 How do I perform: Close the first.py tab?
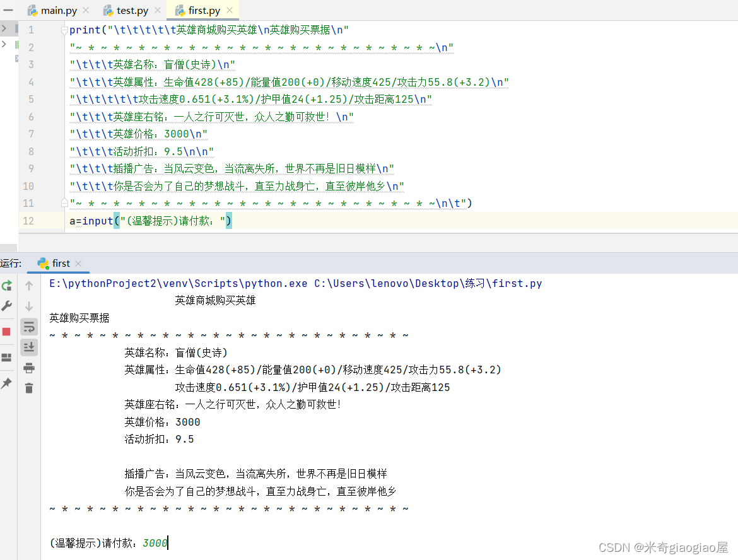pyautogui.click(x=229, y=10)
